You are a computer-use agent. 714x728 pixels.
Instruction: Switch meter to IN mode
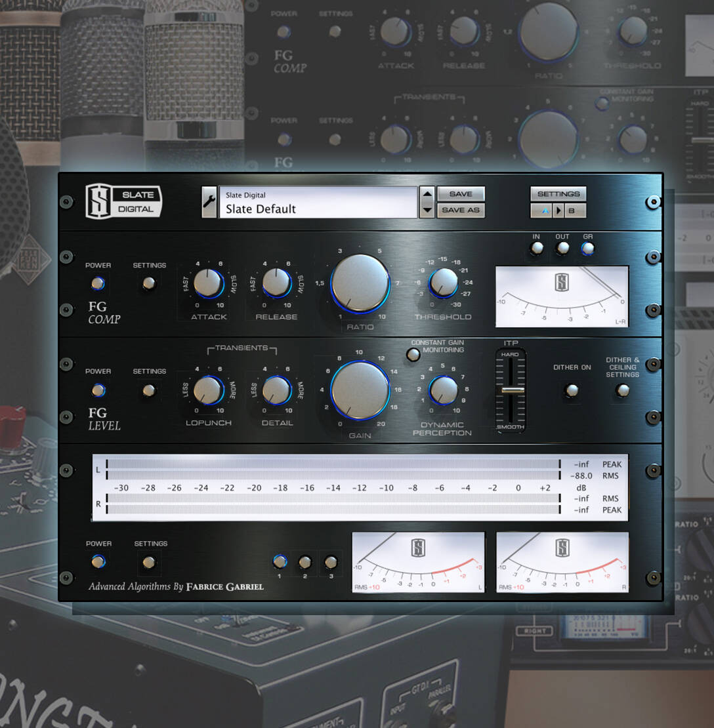pos(537,249)
